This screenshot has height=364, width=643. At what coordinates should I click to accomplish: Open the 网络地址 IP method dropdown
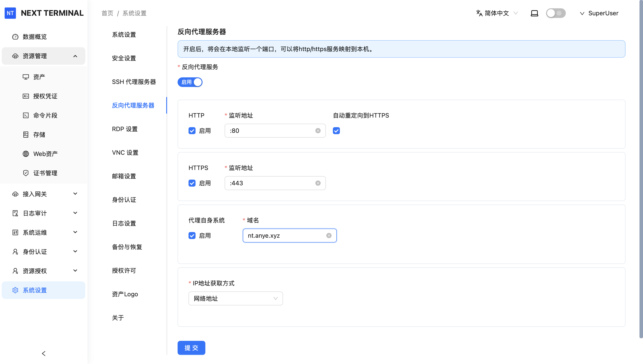pos(235,298)
